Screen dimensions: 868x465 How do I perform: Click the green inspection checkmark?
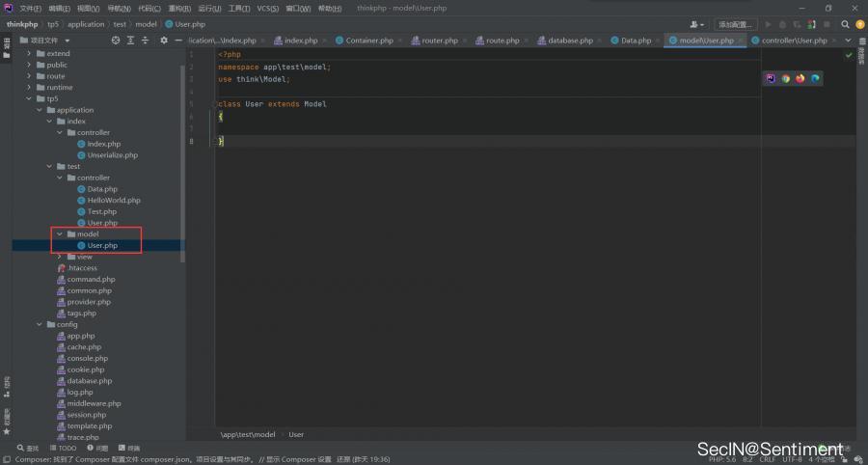pos(849,55)
